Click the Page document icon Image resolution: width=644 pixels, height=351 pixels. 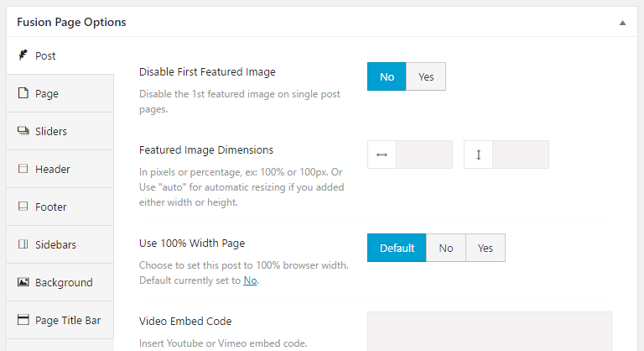coord(23,93)
